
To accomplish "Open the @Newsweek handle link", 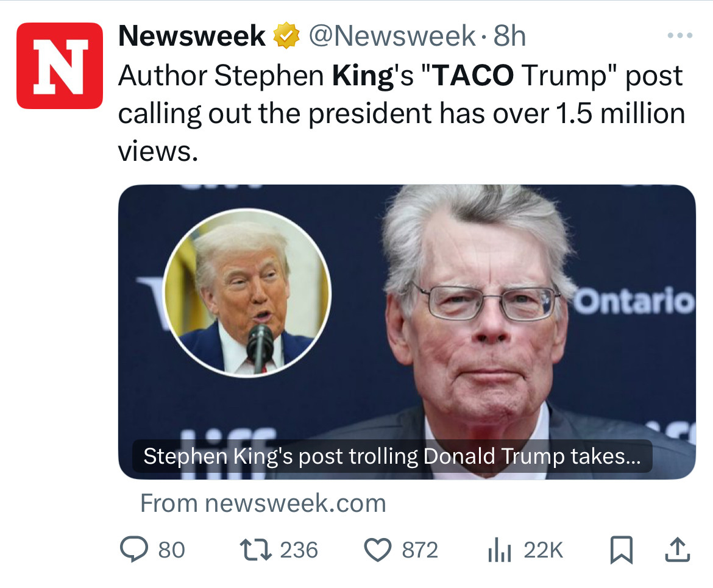I will pyautogui.click(x=392, y=35).
